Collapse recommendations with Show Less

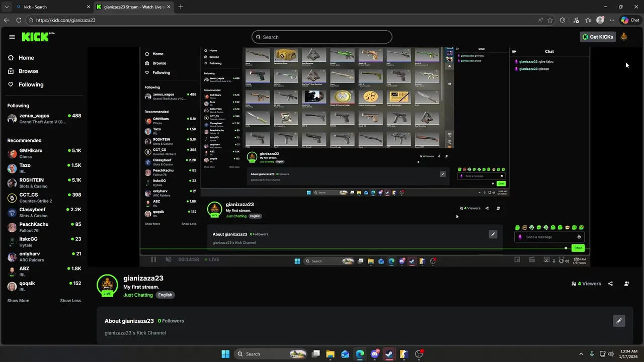70,301
